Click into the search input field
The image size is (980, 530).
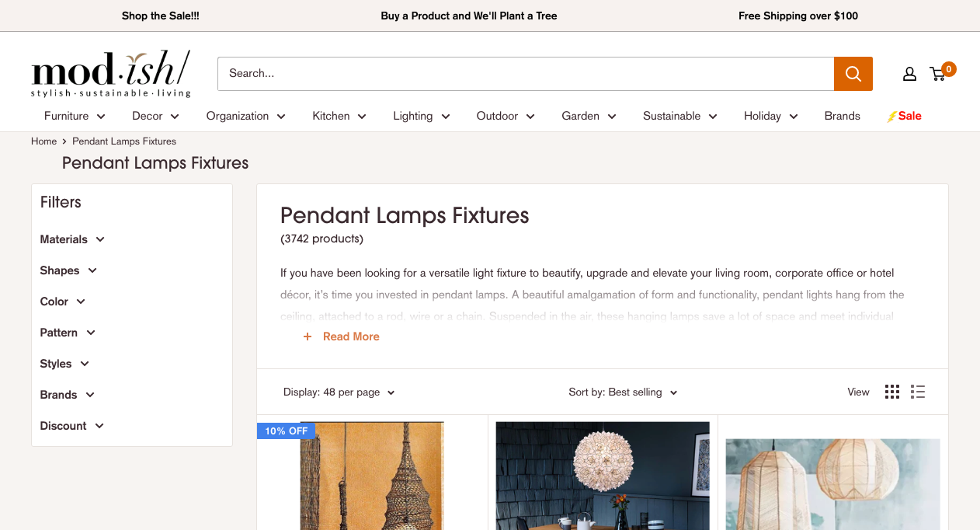(x=526, y=74)
